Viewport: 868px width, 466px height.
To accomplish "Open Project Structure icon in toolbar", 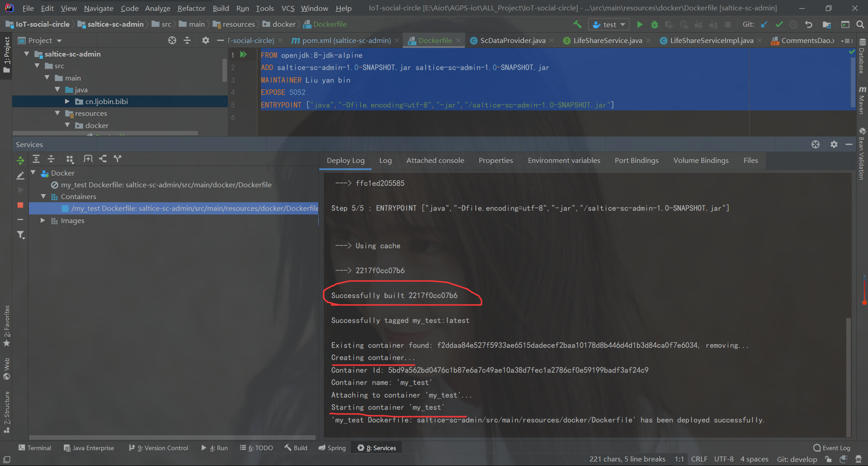I will [827, 24].
